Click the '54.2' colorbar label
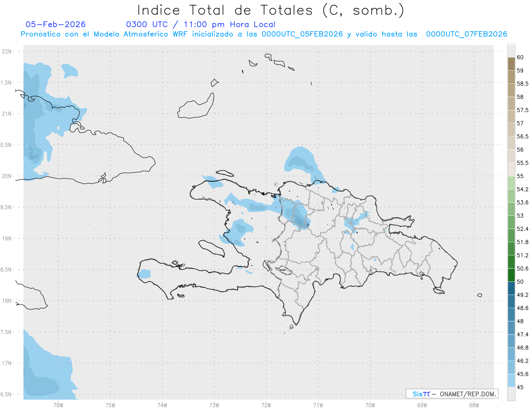Screen dimensions: 532x411 pos(522,189)
